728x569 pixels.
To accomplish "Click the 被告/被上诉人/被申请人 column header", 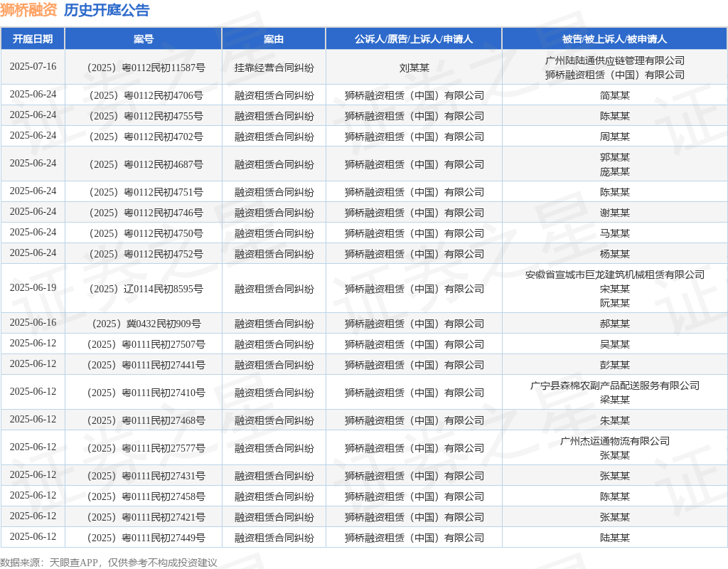I will [x=615, y=39].
